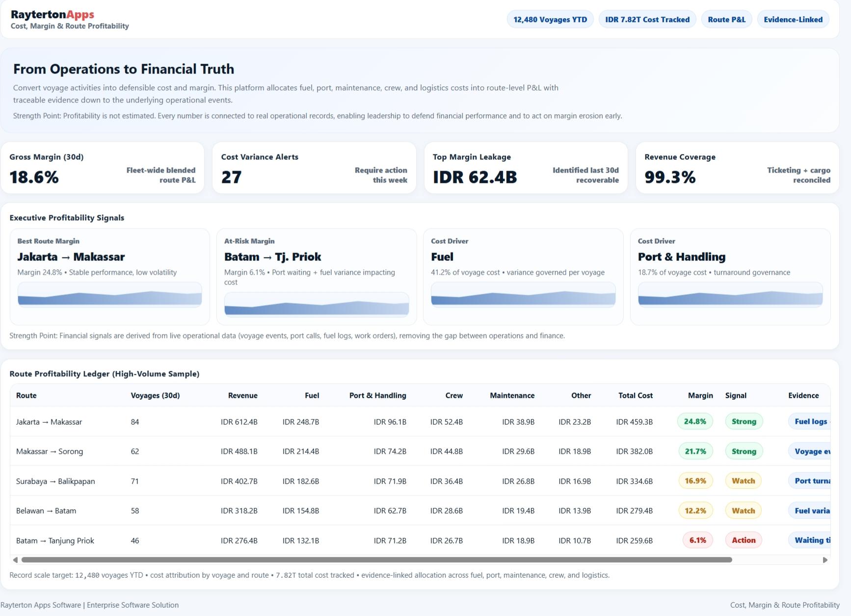Open the Fuel logs evidence link

click(810, 421)
